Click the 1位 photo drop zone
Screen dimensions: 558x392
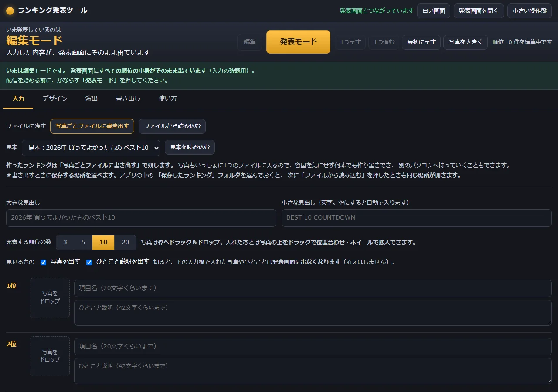click(50, 298)
